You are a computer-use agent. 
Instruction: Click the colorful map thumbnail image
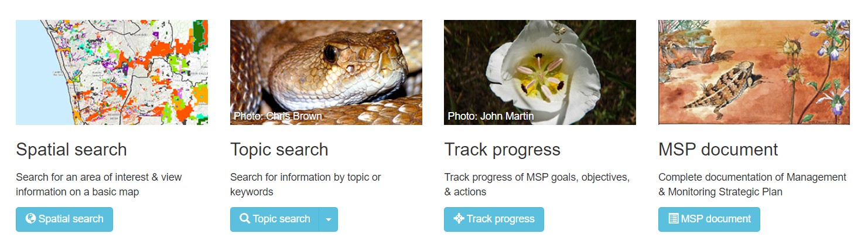[x=112, y=72]
